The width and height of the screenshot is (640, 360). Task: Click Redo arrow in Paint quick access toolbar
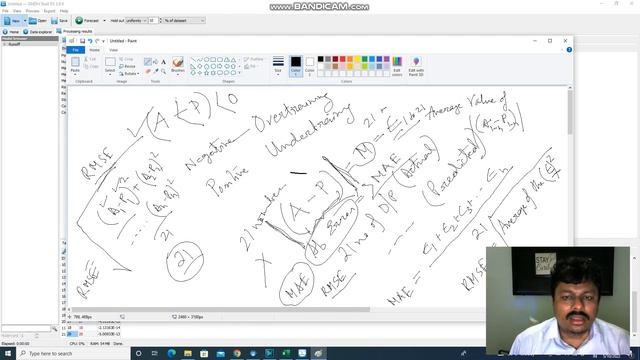coord(97,41)
